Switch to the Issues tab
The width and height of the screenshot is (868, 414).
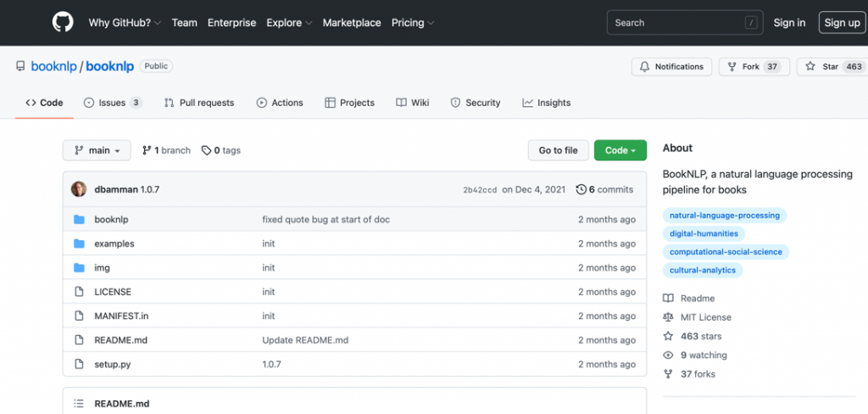(x=113, y=103)
